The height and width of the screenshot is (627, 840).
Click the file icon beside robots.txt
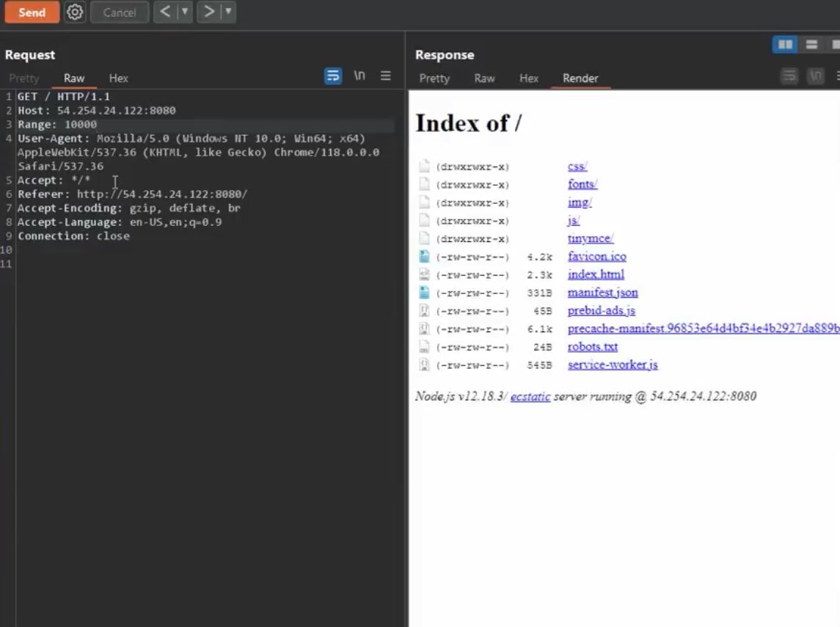point(424,346)
